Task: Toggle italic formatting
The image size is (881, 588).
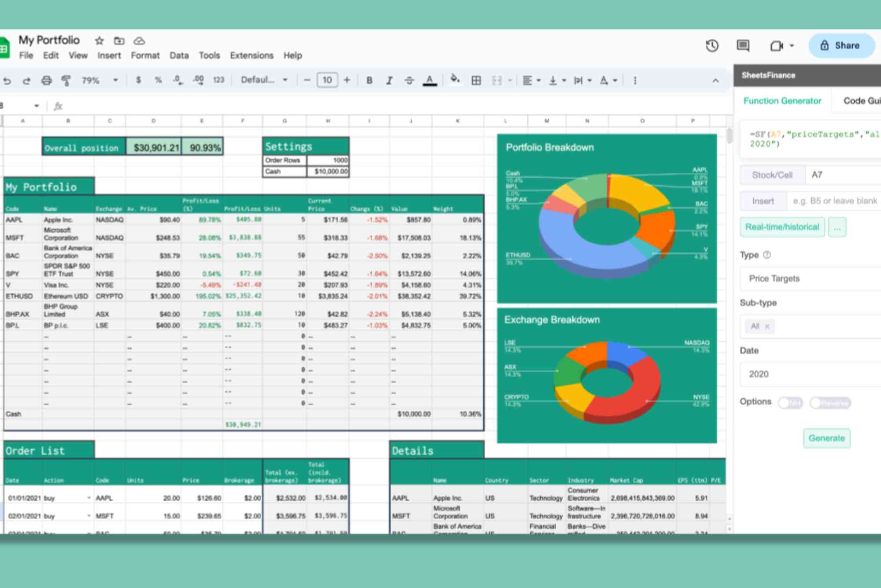Action: [389, 81]
